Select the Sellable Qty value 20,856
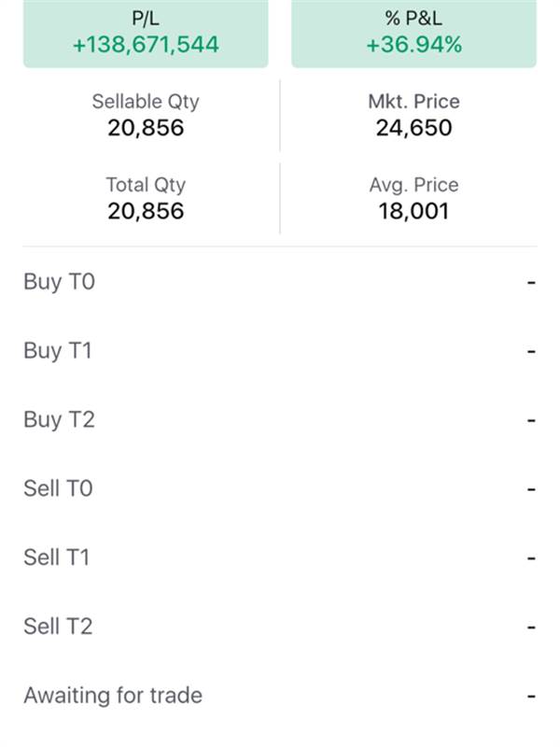The height and width of the screenshot is (747, 560). tap(146, 128)
